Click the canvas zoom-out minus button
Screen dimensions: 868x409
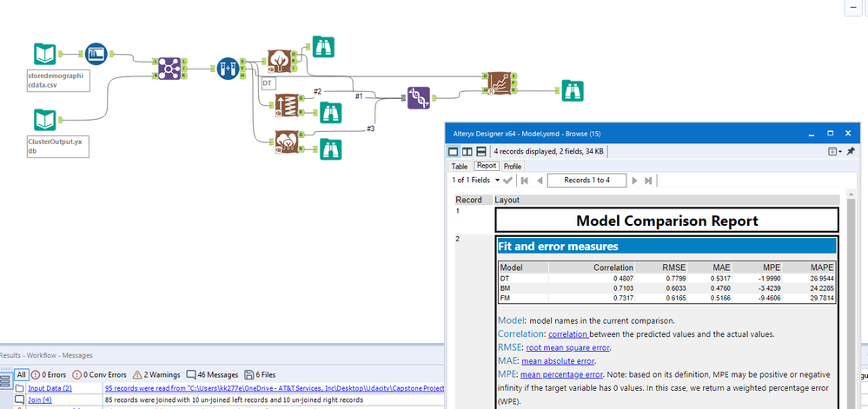(x=851, y=7)
